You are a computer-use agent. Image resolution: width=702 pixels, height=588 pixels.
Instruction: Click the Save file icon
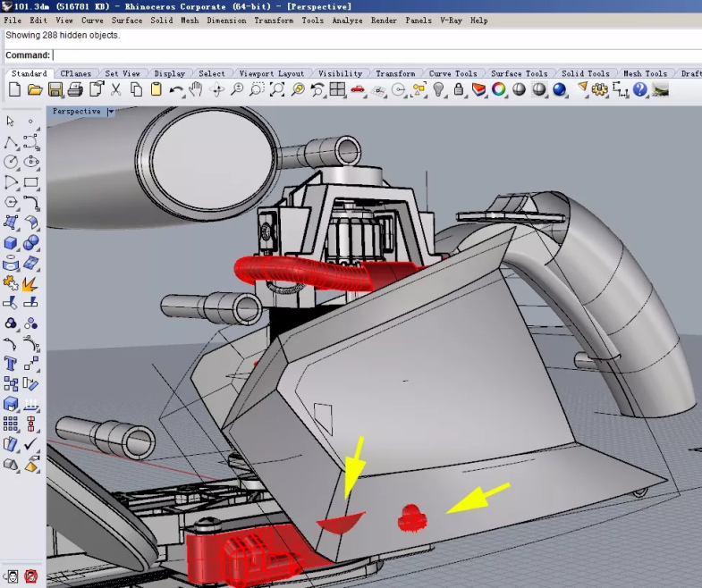tap(55, 89)
